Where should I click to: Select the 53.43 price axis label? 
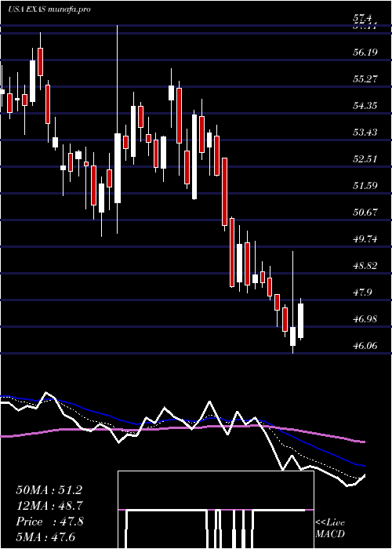pos(365,133)
